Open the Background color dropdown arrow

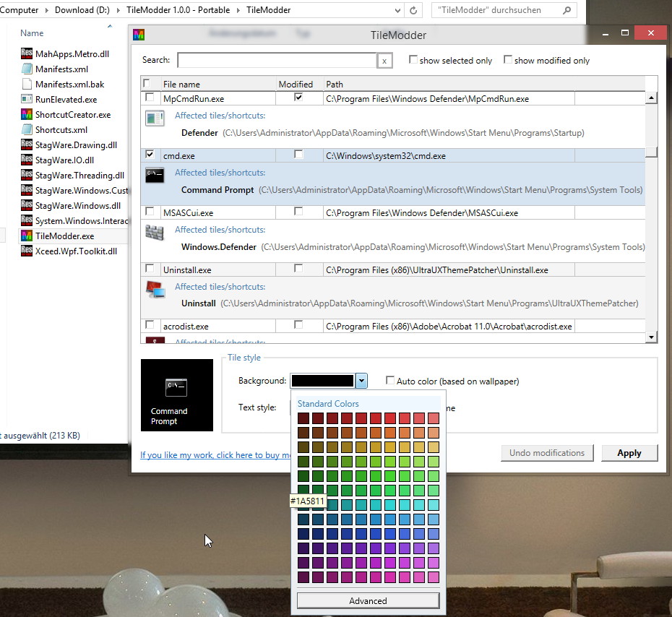click(362, 381)
